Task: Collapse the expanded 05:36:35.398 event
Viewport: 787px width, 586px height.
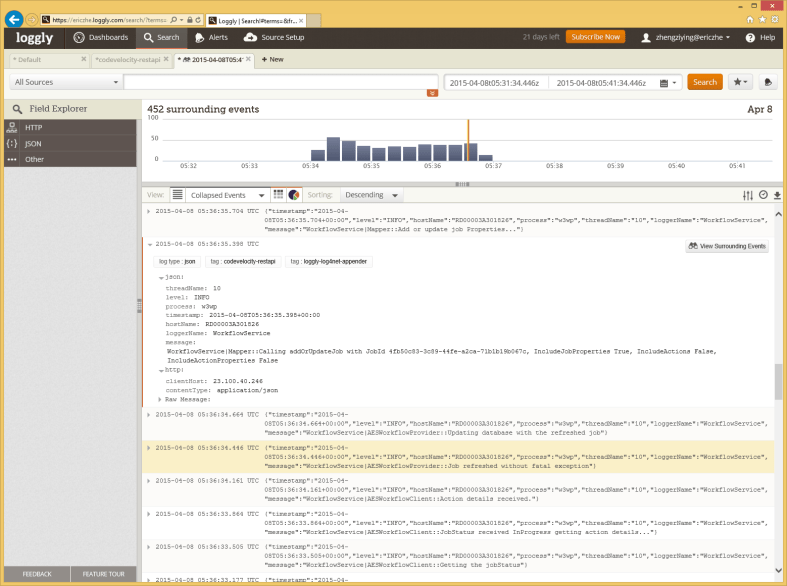Action: (x=149, y=243)
